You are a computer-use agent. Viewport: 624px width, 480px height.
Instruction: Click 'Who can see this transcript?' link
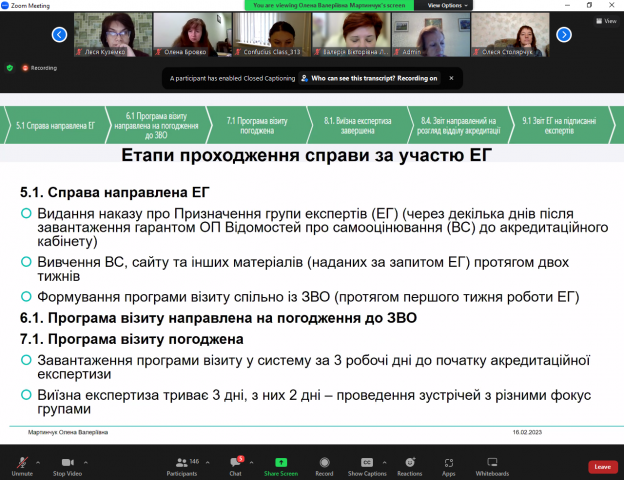(373, 77)
